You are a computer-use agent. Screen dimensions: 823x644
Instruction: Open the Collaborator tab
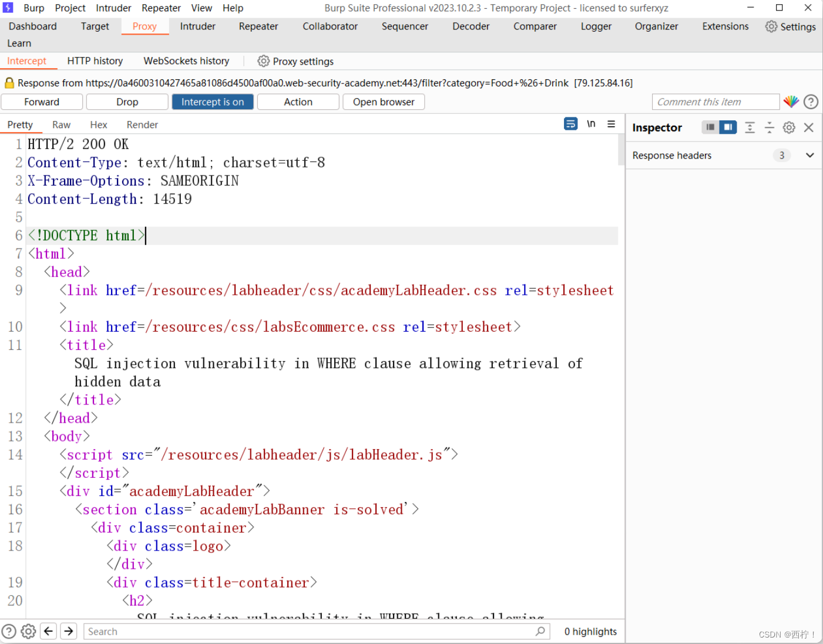(x=330, y=26)
